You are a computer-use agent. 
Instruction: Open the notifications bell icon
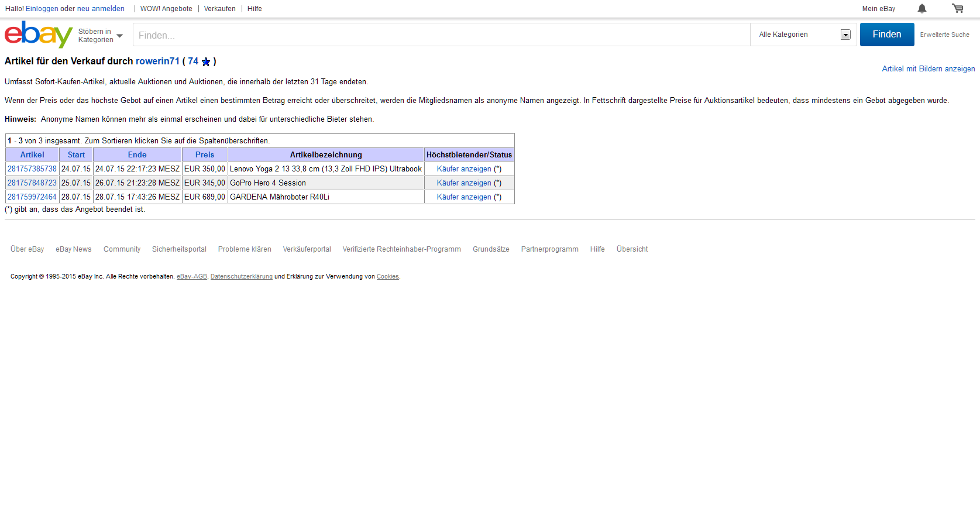(x=922, y=8)
